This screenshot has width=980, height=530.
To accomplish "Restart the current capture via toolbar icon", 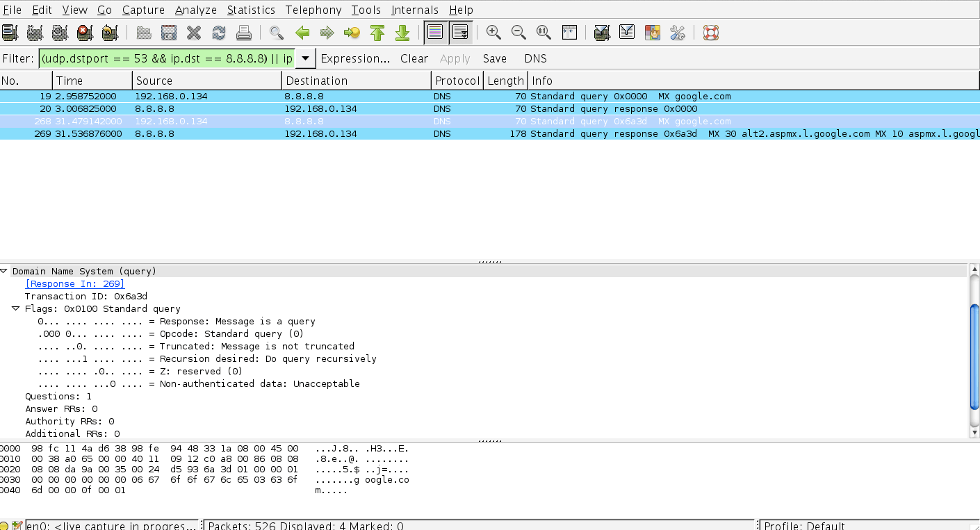I will click(x=110, y=32).
